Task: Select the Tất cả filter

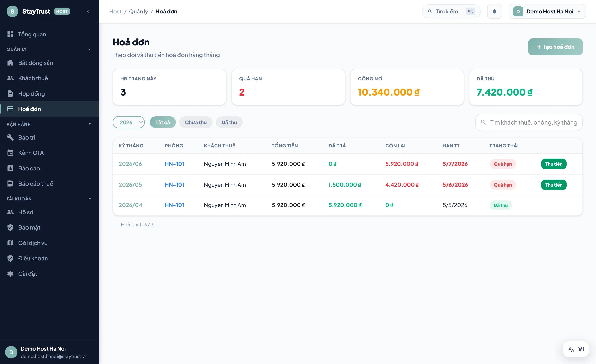Action: tap(162, 122)
